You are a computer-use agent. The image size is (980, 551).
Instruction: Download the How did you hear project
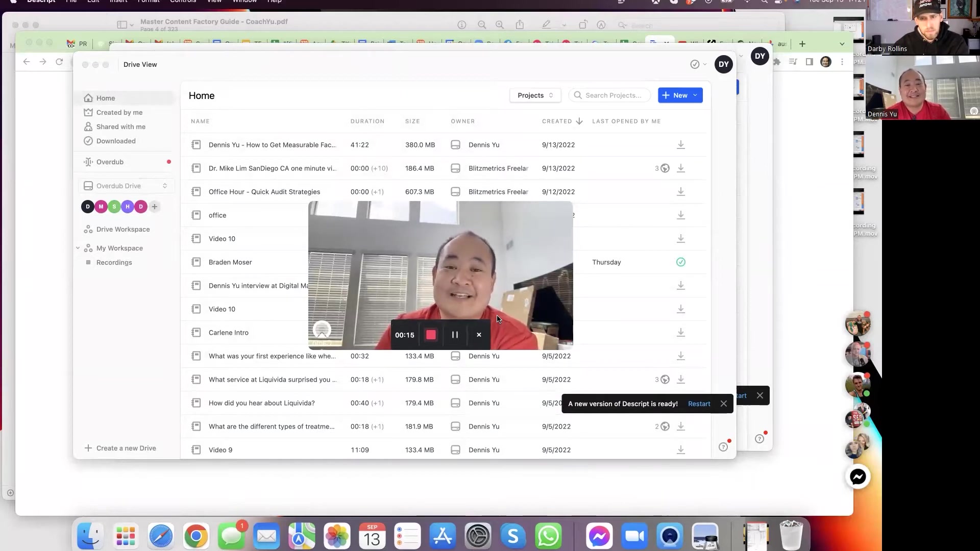click(680, 403)
